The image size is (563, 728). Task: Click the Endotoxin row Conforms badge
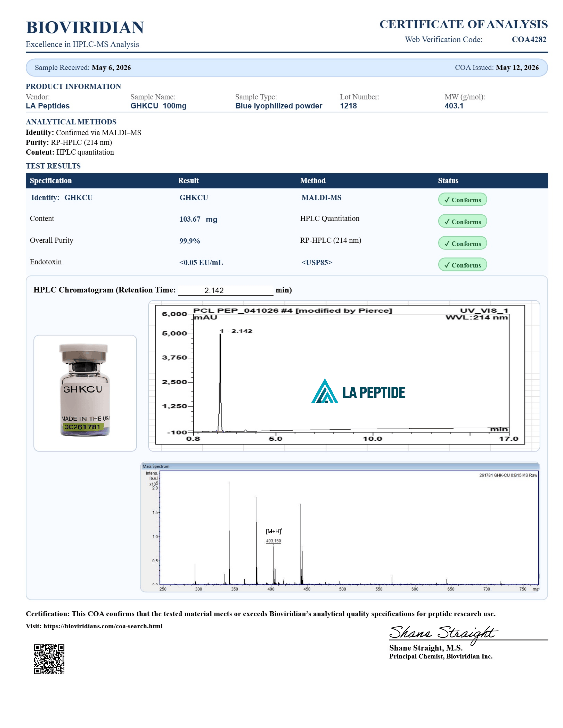(462, 265)
